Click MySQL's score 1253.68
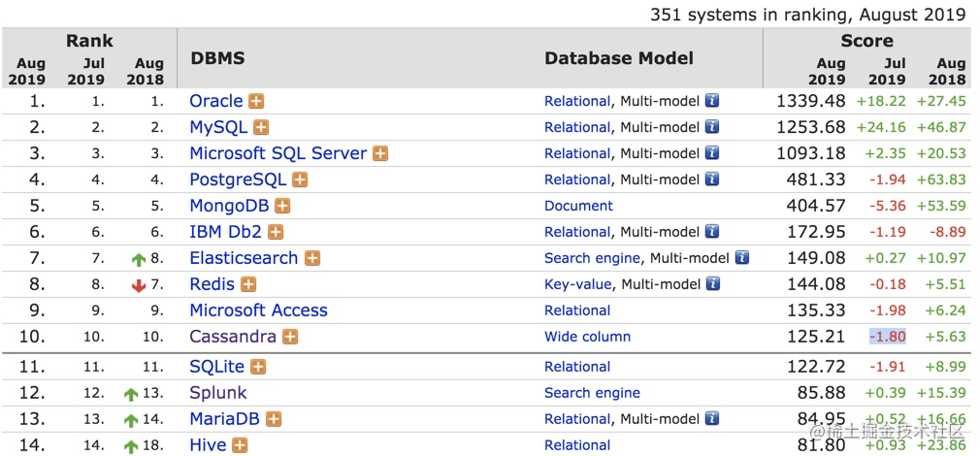This screenshot has height=456, width=980. [x=811, y=127]
